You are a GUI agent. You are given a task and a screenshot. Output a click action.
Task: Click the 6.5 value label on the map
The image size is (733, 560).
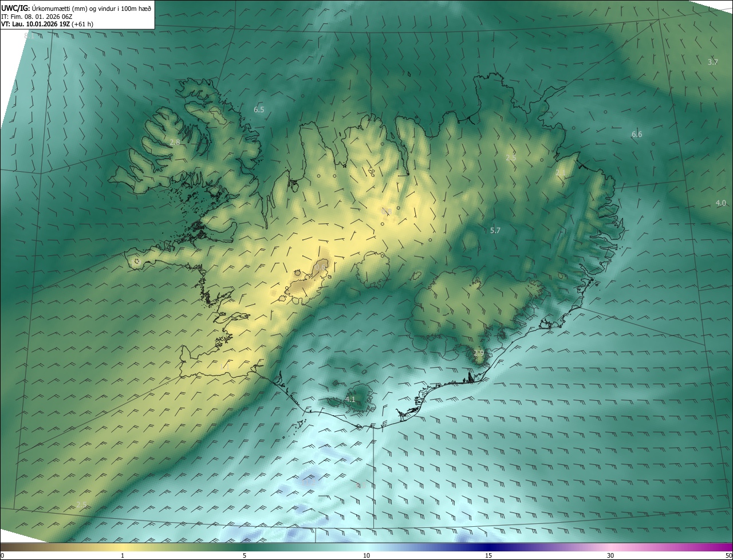259,109
